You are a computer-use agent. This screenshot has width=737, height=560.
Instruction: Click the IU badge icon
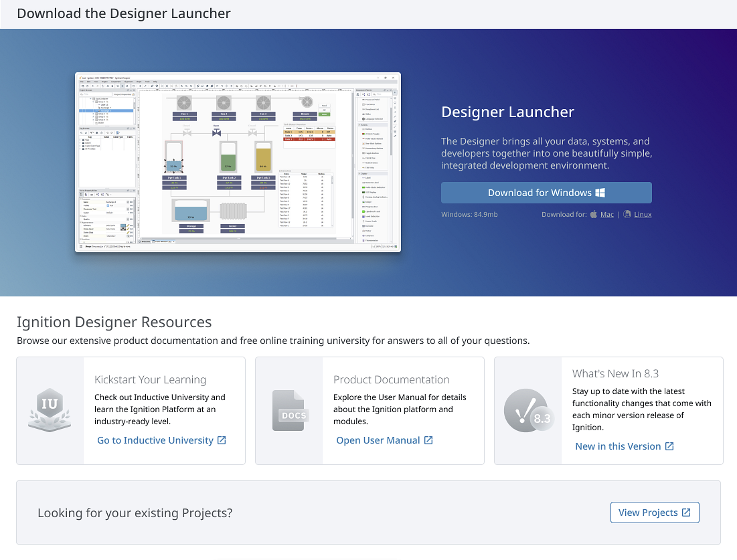[x=50, y=409]
